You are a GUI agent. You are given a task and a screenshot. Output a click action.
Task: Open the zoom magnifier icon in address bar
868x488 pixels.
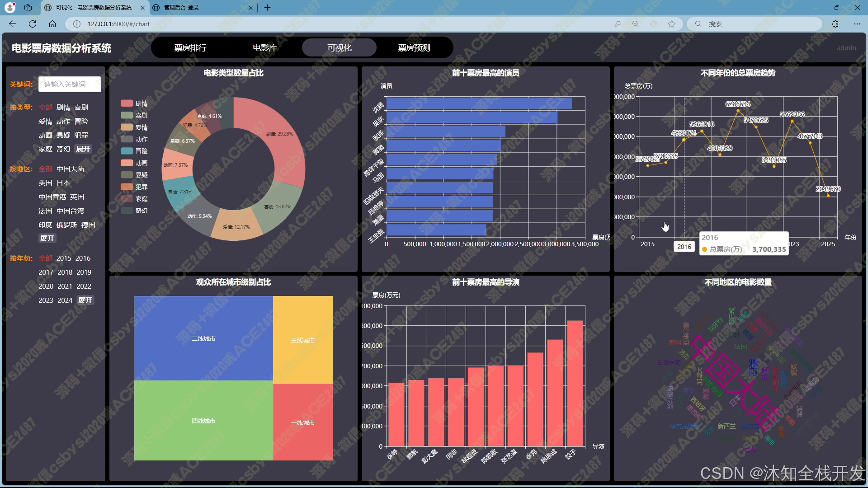pos(636,24)
